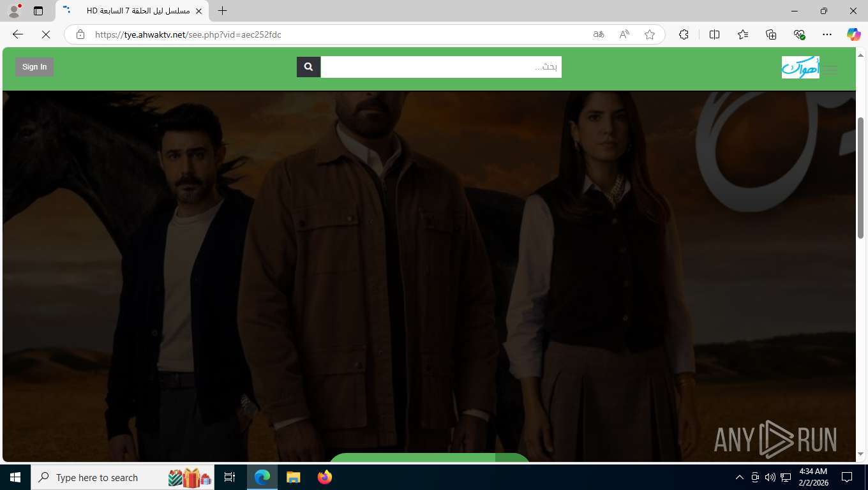Close the current browser tab
Viewport: 868px width, 490px height.
point(198,11)
